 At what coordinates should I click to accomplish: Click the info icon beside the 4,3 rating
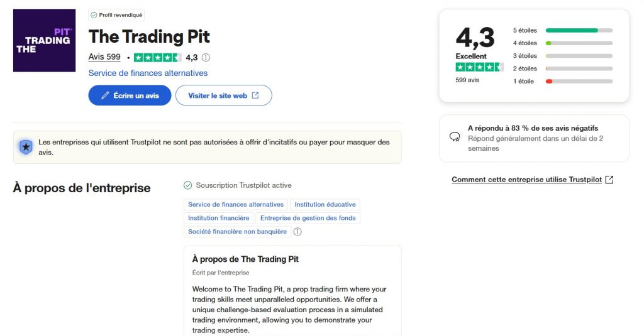coord(206,57)
